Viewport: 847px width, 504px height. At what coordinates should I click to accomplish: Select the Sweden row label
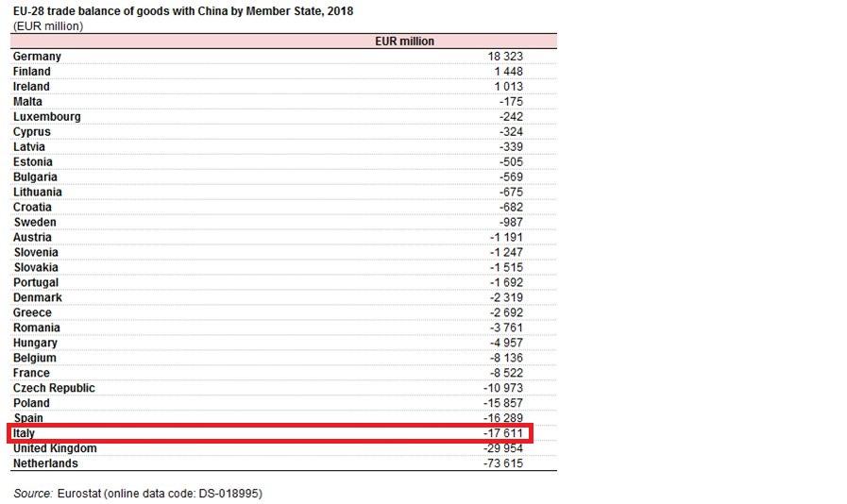click(x=35, y=223)
